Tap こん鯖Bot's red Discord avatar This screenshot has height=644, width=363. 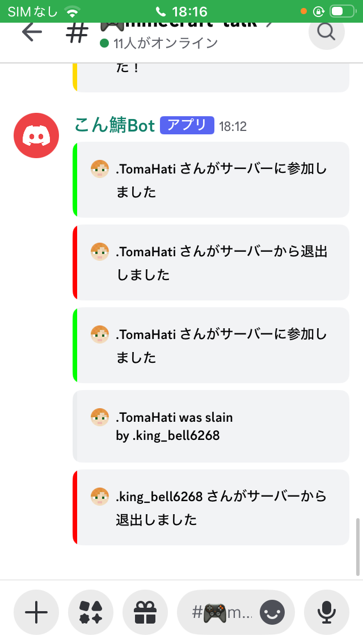36,135
